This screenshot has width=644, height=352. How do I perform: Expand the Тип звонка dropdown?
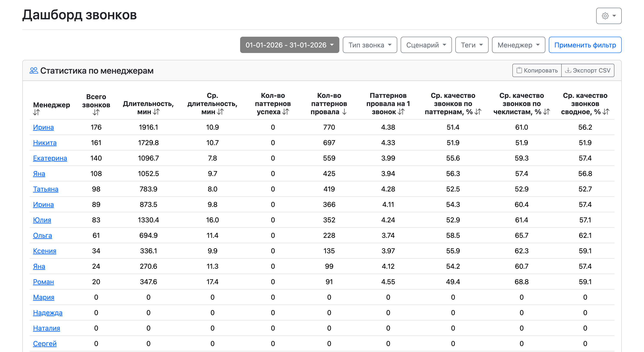[370, 45]
